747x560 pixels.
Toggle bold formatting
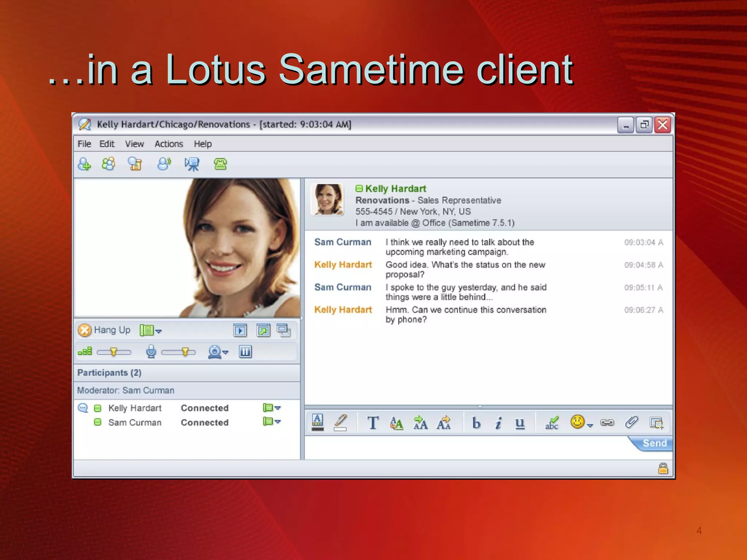point(476,423)
